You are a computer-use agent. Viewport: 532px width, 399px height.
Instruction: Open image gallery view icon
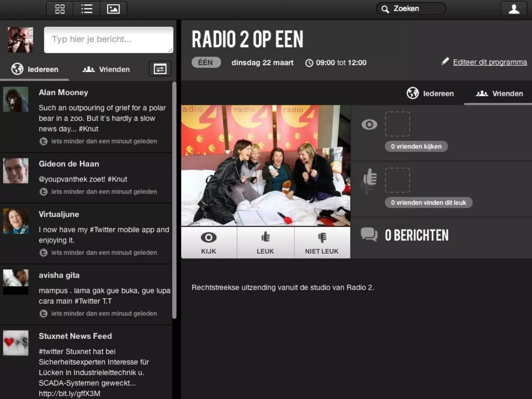click(114, 9)
